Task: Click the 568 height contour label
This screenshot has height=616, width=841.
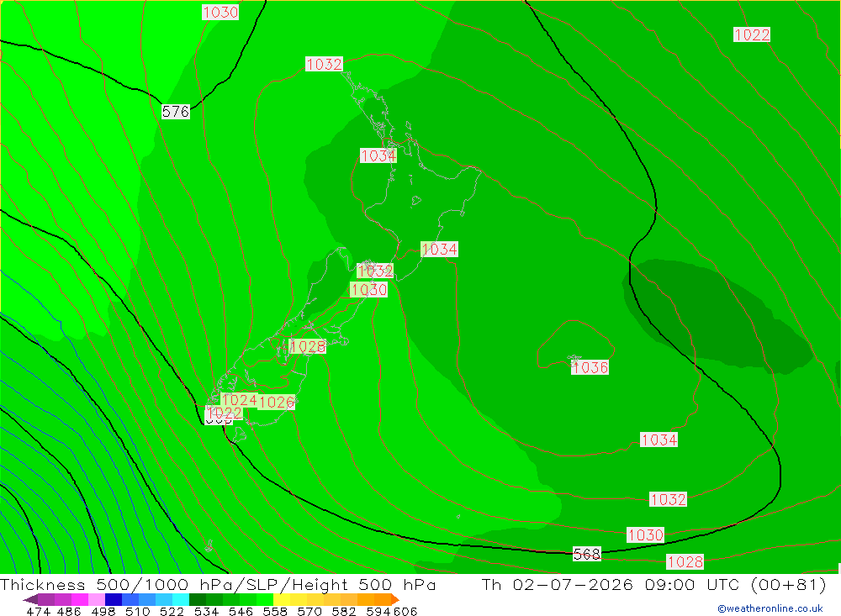Action: click(x=587, y=554)
